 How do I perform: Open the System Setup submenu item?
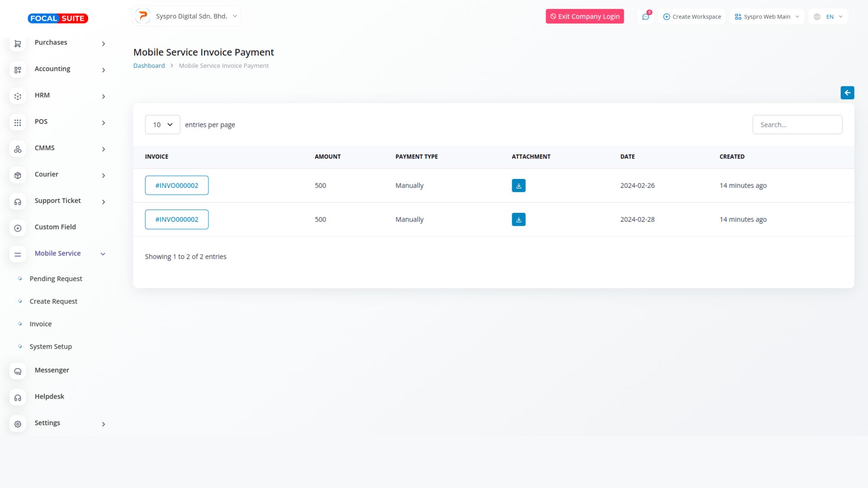pyautogui.click(x=51, y=347)
